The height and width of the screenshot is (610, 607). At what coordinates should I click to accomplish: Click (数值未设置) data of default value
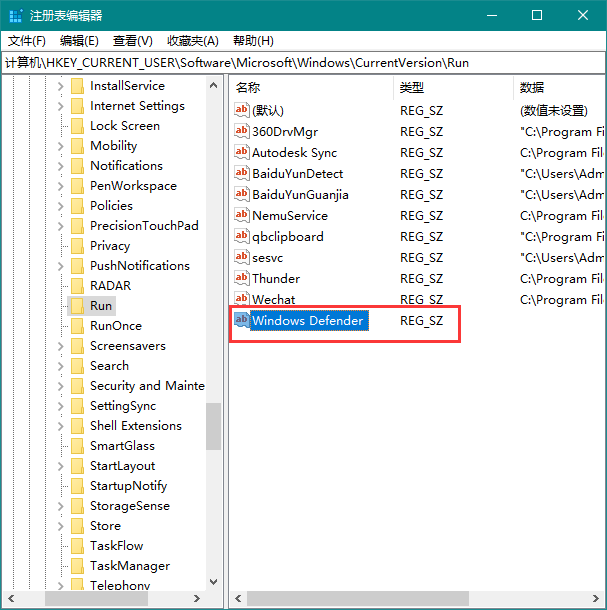[x=554, y=111]
